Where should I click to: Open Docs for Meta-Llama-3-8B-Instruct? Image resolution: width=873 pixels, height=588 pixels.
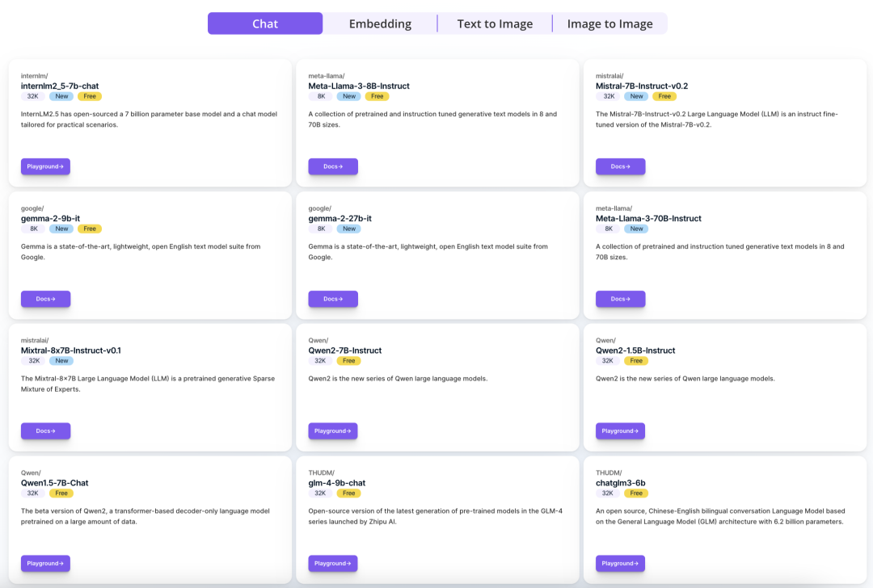click(x=333, y=166)
